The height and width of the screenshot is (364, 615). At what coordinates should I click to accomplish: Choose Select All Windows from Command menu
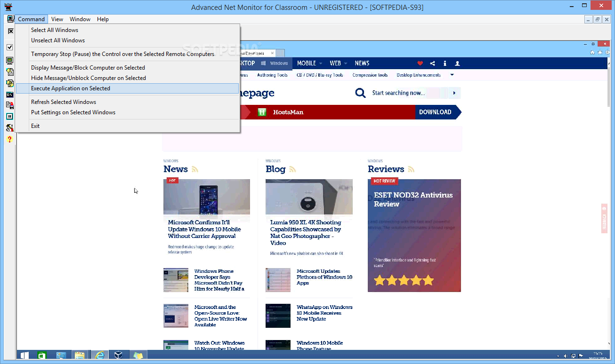[x=127, y=30]
